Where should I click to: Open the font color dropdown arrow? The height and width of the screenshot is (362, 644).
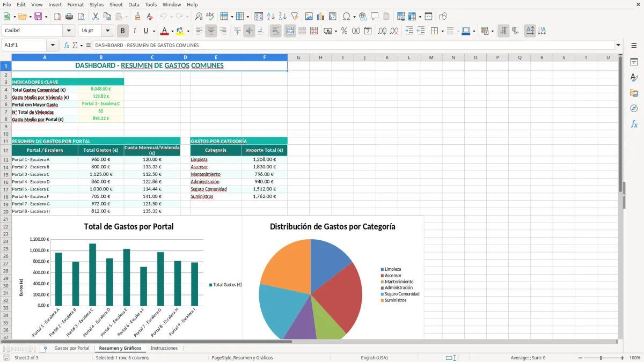coord(172,31)
